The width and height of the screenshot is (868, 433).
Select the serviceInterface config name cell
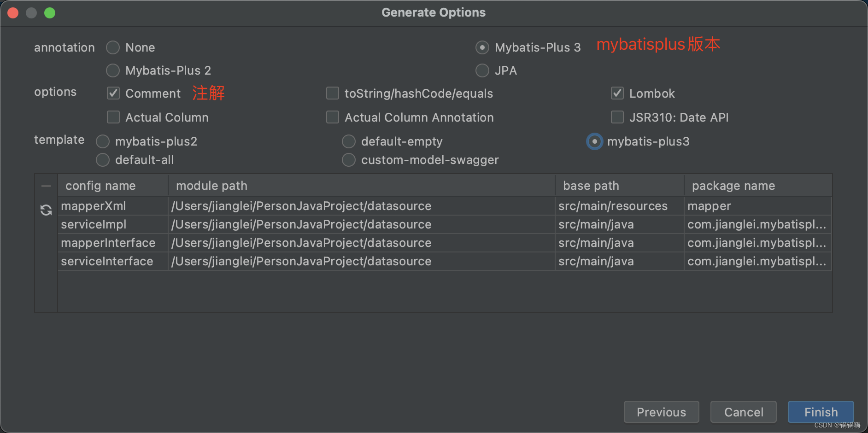tap(113, 261)
